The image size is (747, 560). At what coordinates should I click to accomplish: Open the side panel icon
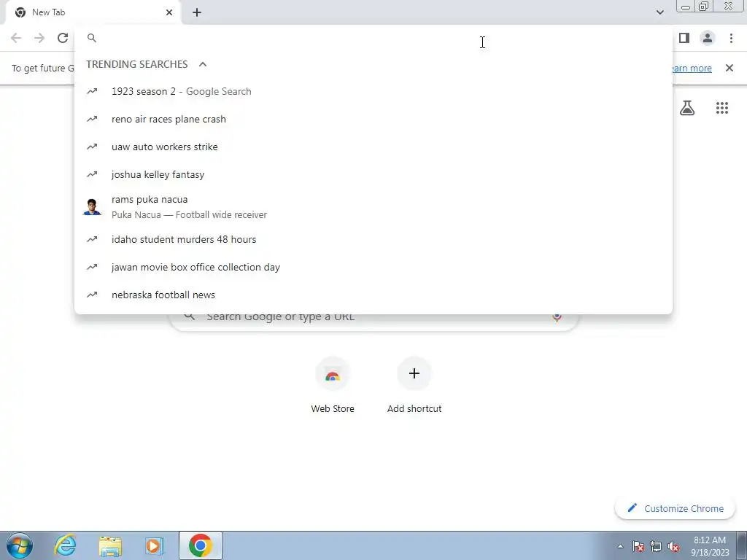684,38
